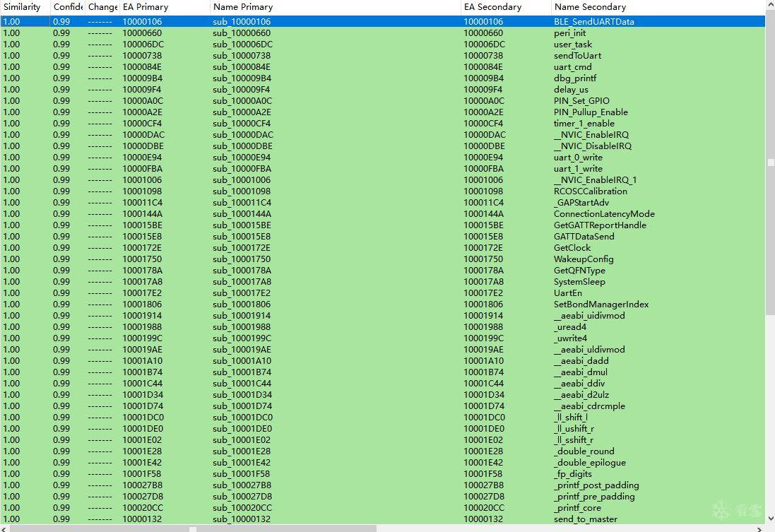The image size is (775, 532).
Task: Select uart_0_write entry
Action: pyautogui.click(x=578, y=158)
